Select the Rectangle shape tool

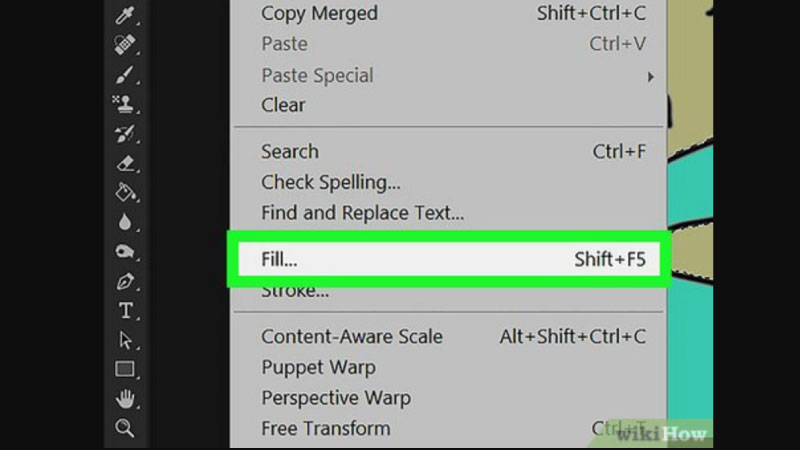125,369
